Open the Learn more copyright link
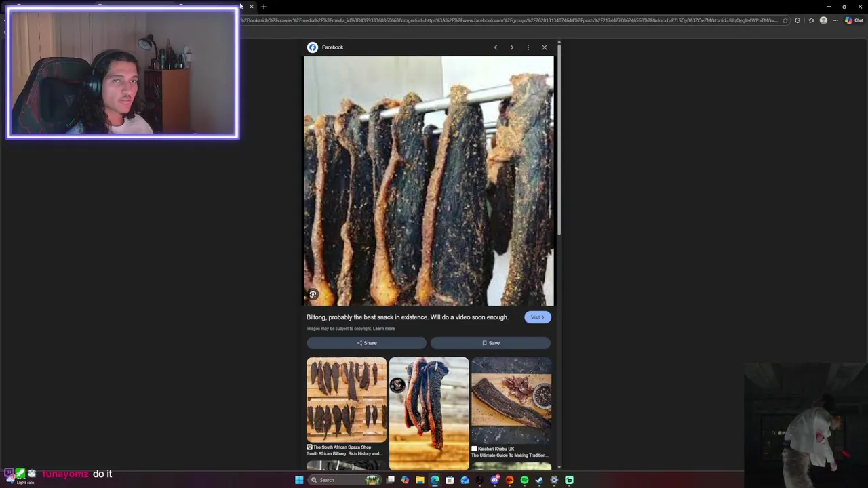The image size is (868, 488). (x=384, y=329)
